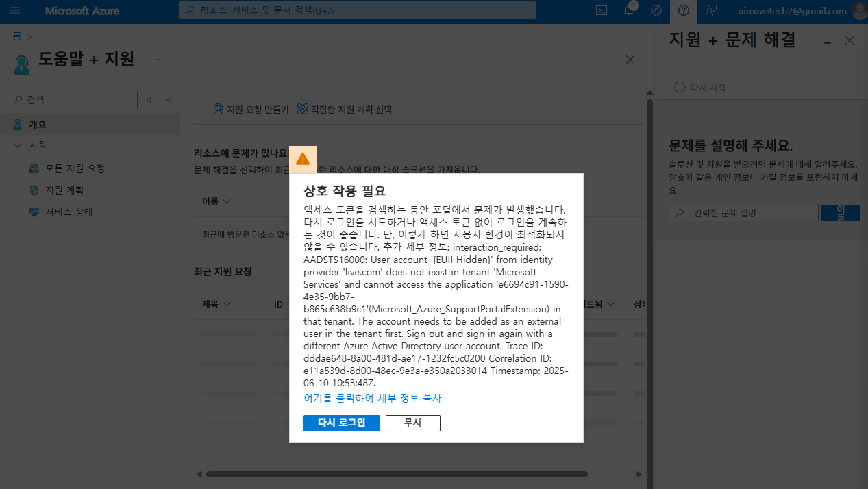Click the 이동 button
The height and width of the screenshot is (489, 868).
tap(841, 213)
